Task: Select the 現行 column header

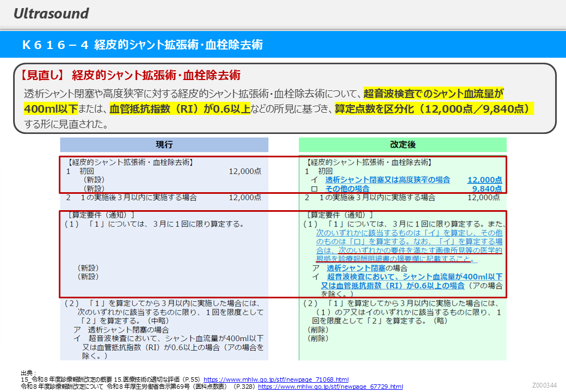Action: coord(164,145)
